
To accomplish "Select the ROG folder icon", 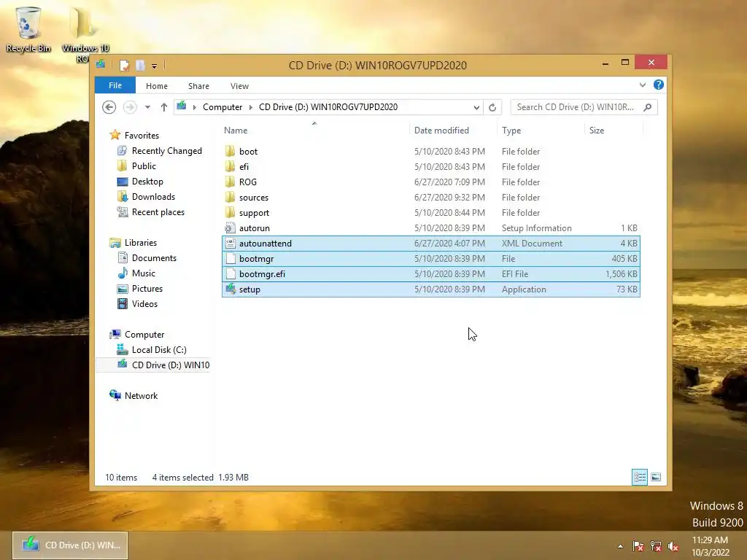I will (x=230, y=182).
